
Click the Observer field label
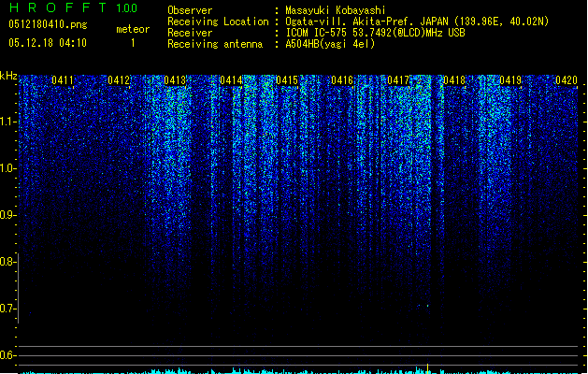190,10
